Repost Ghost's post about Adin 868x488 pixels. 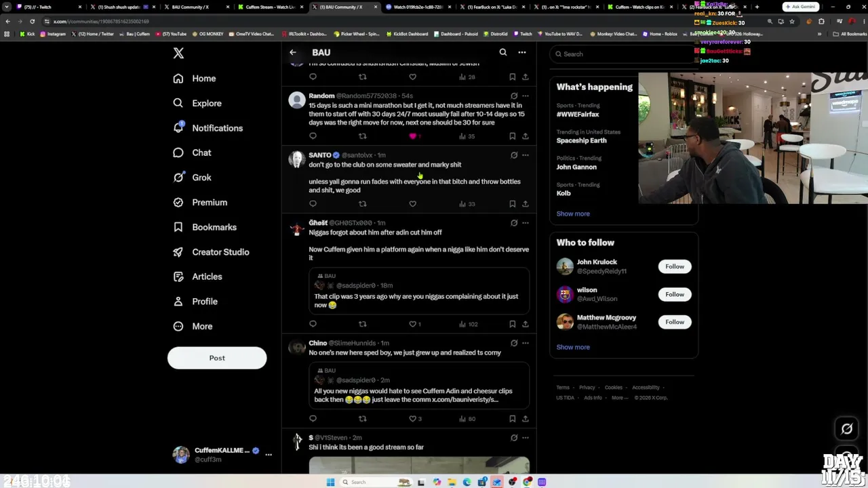(363, 324)
